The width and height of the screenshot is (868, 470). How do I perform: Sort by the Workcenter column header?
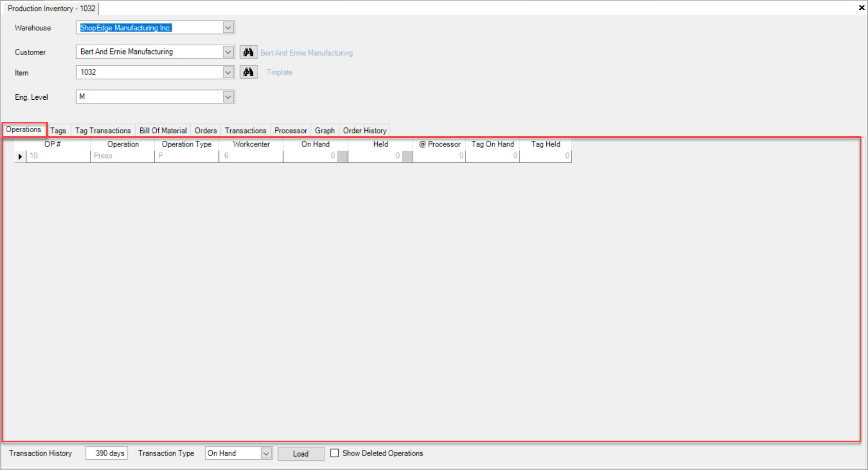coord(251,144)
